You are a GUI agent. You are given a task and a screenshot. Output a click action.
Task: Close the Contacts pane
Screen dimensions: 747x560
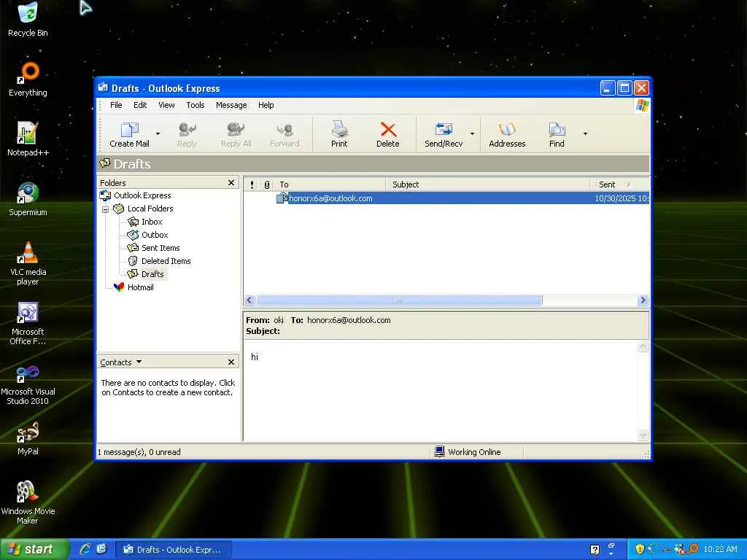(x=231, y=362)
